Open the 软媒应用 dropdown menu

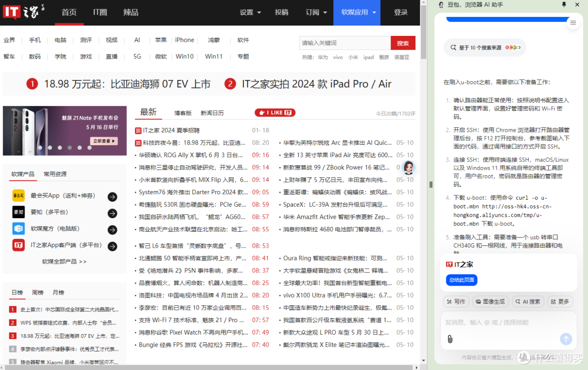[357, 13]
